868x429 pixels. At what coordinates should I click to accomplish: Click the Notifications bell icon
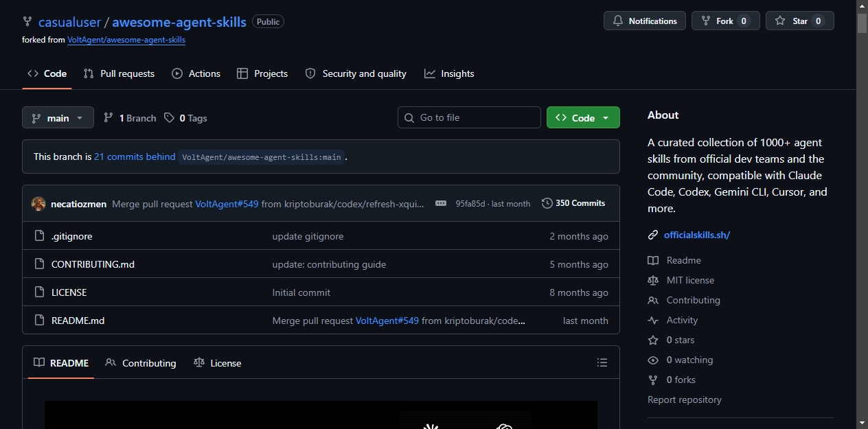coord(618,21)
